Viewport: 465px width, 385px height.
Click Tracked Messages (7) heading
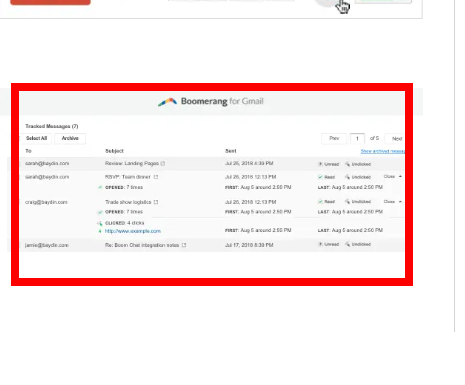click(52, 126)
